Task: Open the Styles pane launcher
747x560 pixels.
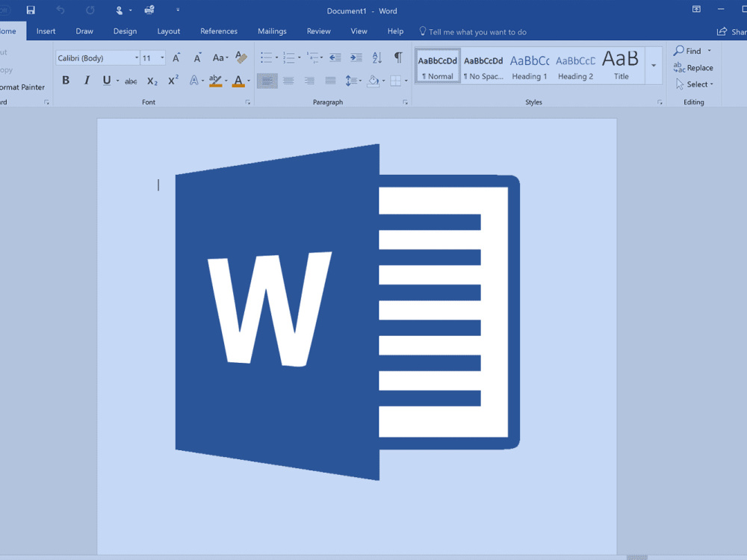Action: click(x=660, y=102)
